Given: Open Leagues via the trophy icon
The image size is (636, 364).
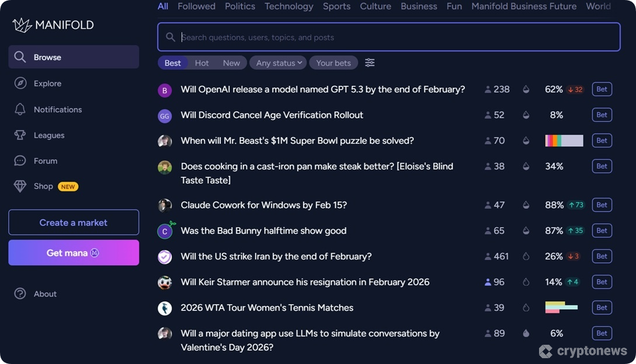Looking at the screenshot, I should tap(20, 135).
